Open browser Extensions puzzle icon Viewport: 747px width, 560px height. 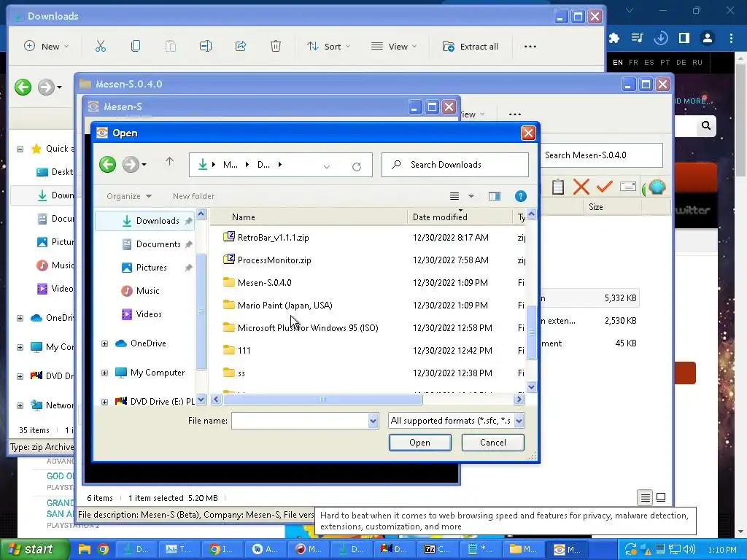tap(614, 38)
